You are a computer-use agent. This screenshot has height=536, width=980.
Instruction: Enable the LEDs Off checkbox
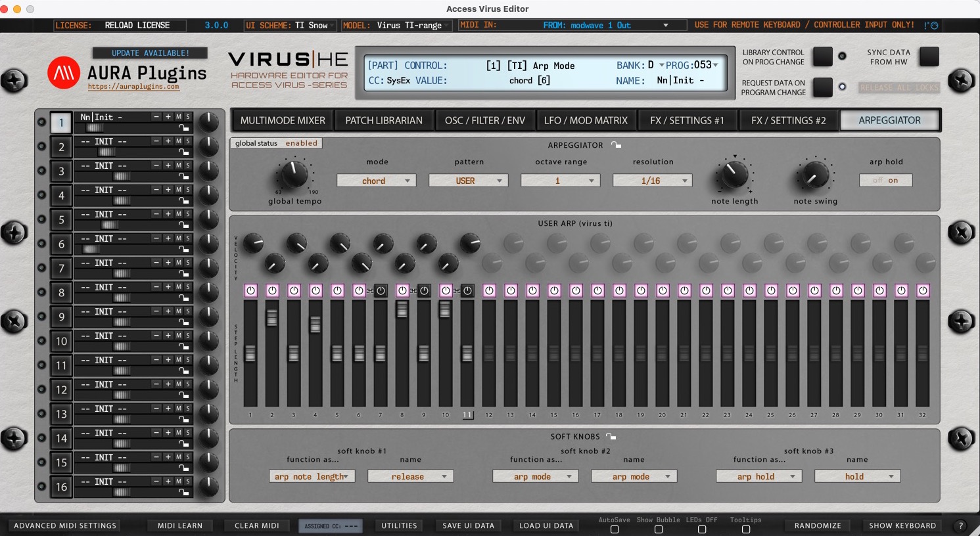click(702, 529)
